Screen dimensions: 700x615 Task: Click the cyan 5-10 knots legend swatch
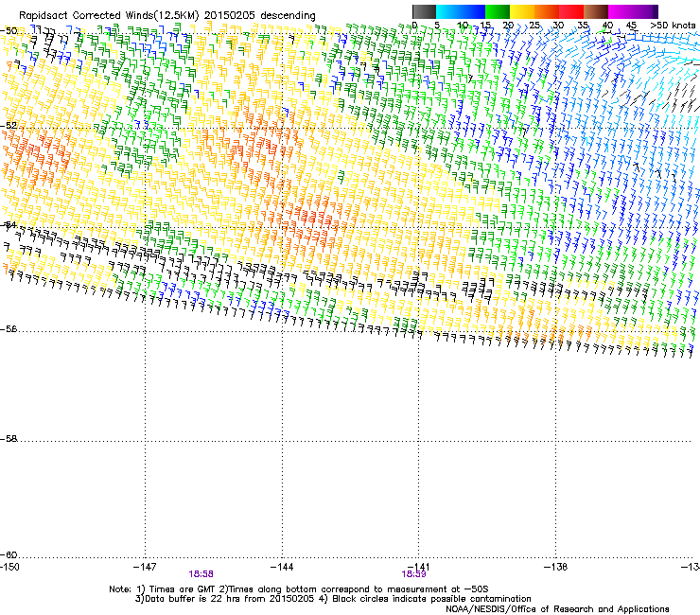448,11
